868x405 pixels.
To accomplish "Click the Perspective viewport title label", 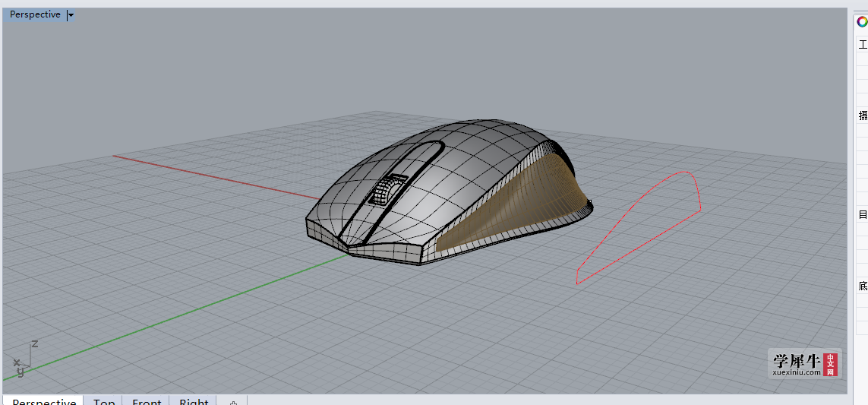I will point(35,15).
